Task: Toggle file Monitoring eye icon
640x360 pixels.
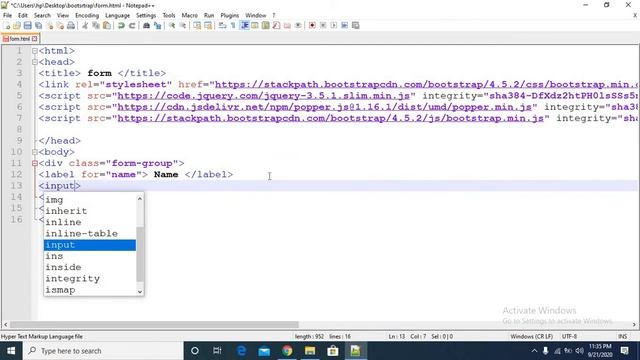Action: click(298, 25)
